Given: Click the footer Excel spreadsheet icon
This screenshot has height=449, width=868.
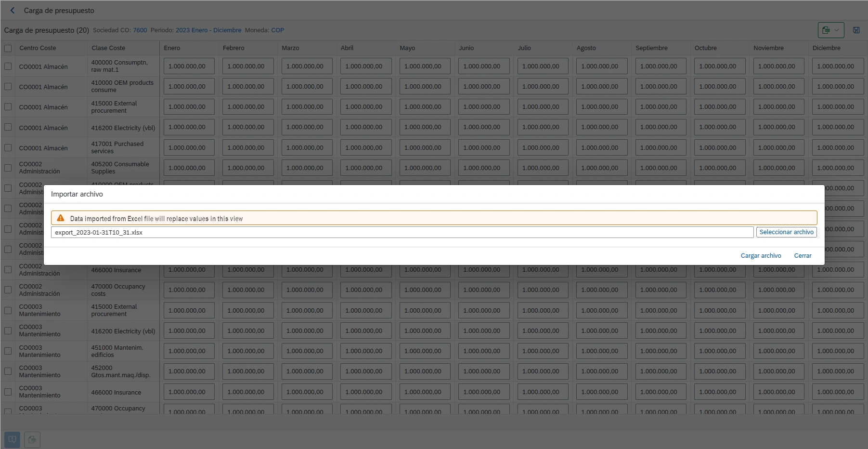Looking at the screenshot, I should [x=32, y=439].
